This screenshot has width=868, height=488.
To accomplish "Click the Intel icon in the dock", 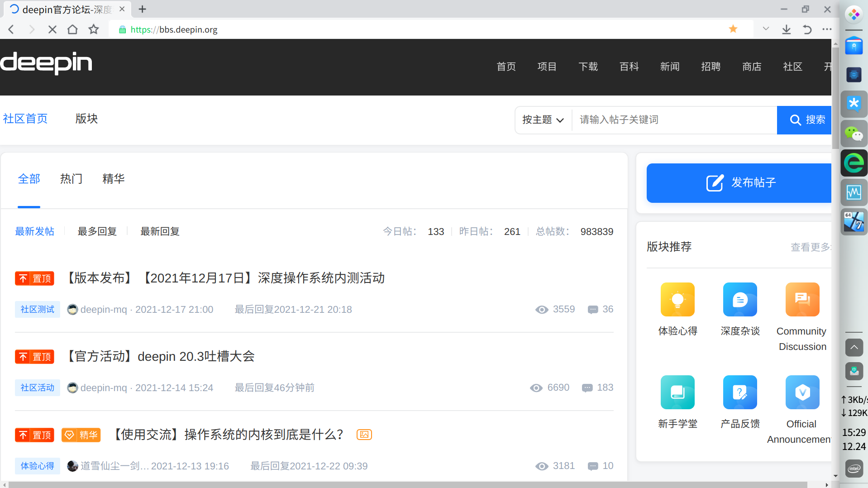I will (x=854, y=469).
